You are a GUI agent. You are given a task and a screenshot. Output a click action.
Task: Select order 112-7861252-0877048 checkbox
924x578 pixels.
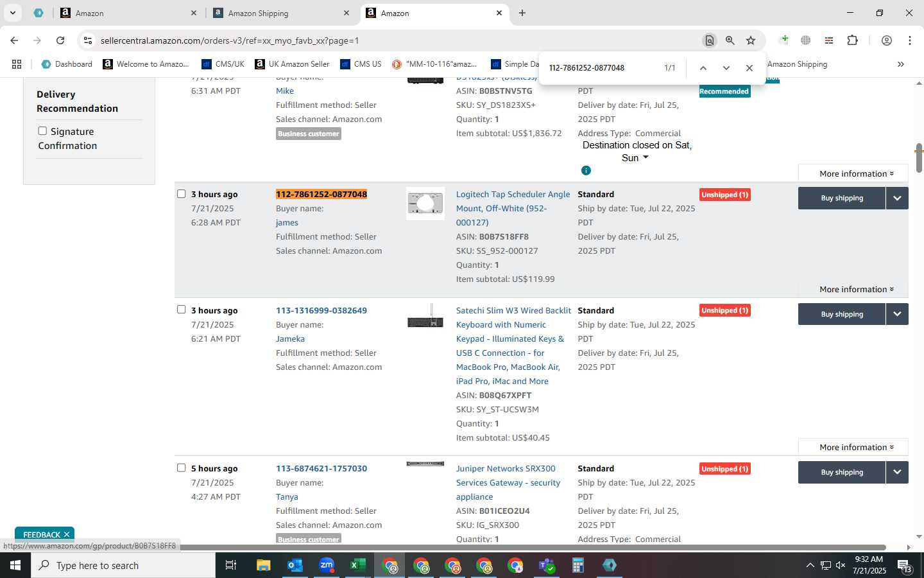pyautogui.click(x=181, y=193)
